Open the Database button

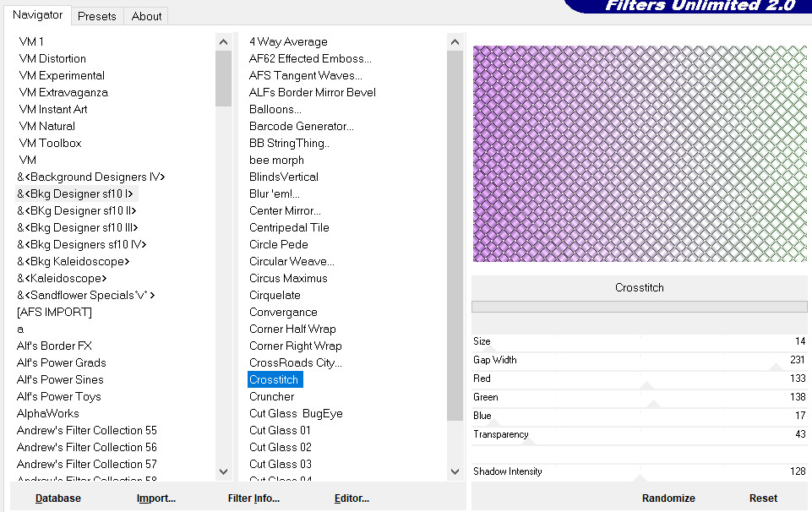pos(58,498)
